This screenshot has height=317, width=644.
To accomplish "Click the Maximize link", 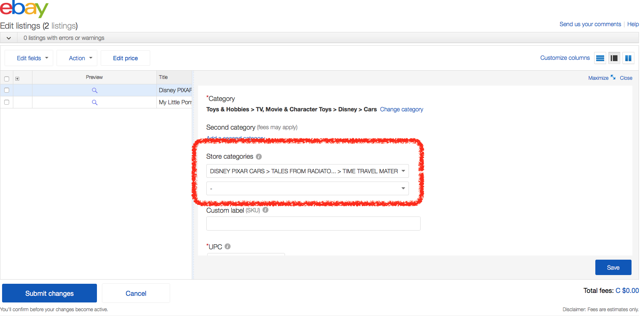I will pos(598,78).
